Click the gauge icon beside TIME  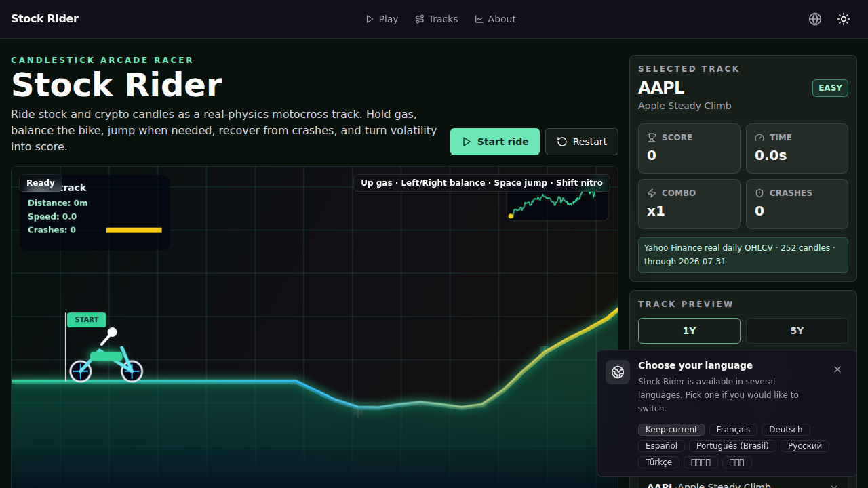point(759,138)
